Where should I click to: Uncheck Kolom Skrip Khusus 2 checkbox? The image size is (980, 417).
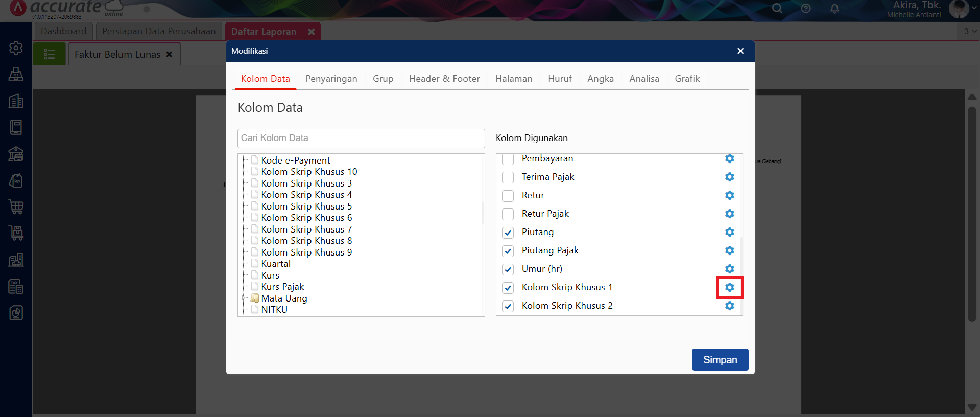tap(508, 306)
